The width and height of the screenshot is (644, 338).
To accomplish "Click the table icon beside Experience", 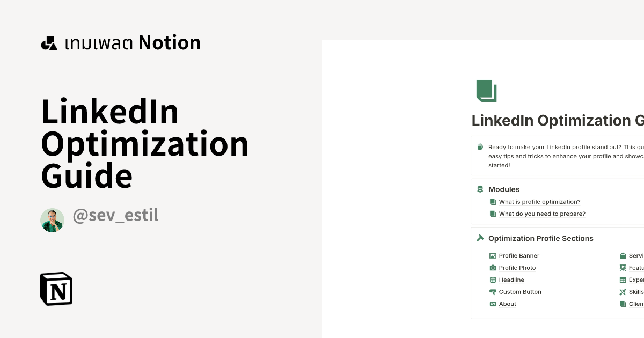I will [623, 280].
